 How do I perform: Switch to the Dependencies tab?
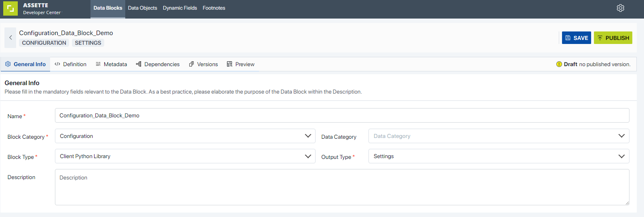point(158,64)
